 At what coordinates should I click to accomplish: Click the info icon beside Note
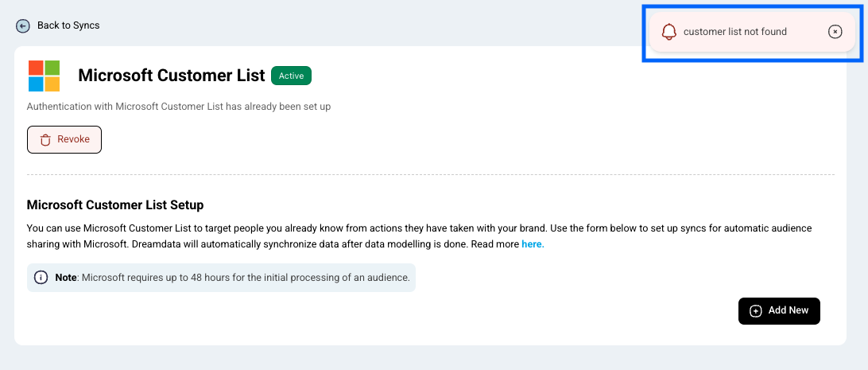point(41,277)
